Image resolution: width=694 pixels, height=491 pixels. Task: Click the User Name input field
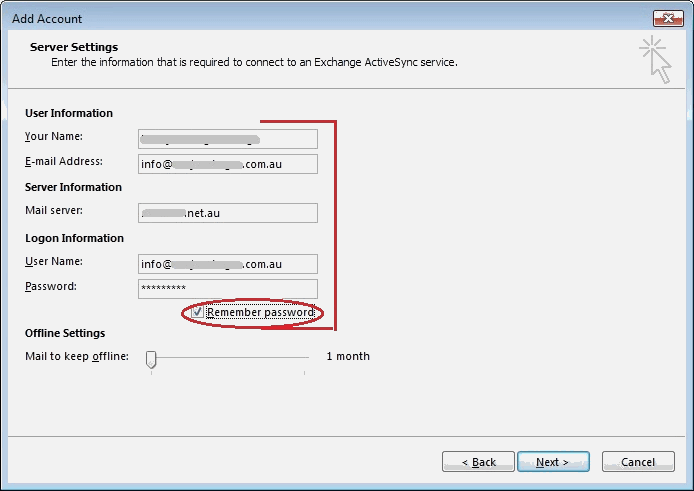[x=227, y=264]
